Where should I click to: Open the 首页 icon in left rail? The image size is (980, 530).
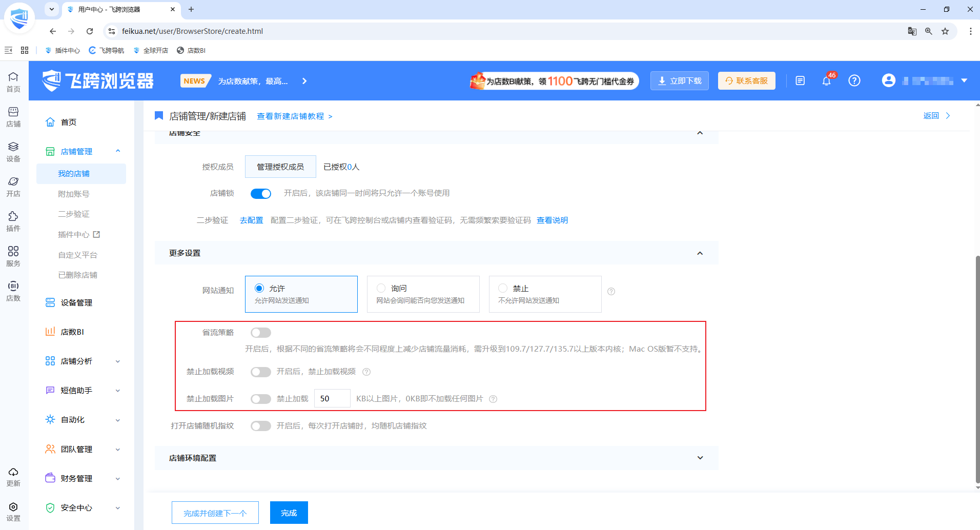[x=13, y=82]
